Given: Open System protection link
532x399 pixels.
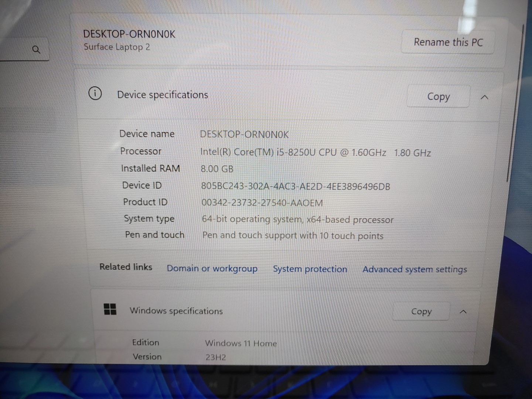Looking at the screenshot, I should (310, 269).
